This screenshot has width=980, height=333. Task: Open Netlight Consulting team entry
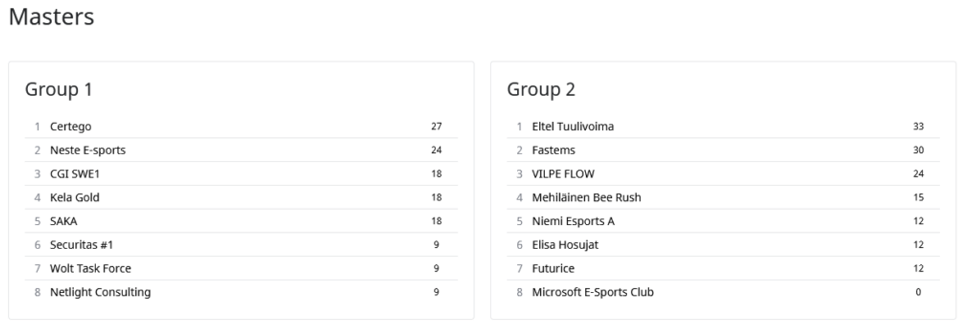(100, 292)
